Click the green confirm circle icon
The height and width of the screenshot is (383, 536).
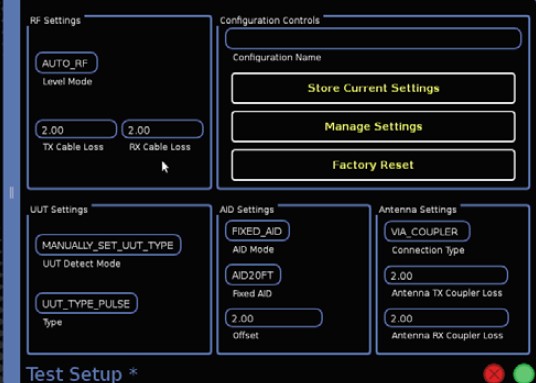[524, 374]
